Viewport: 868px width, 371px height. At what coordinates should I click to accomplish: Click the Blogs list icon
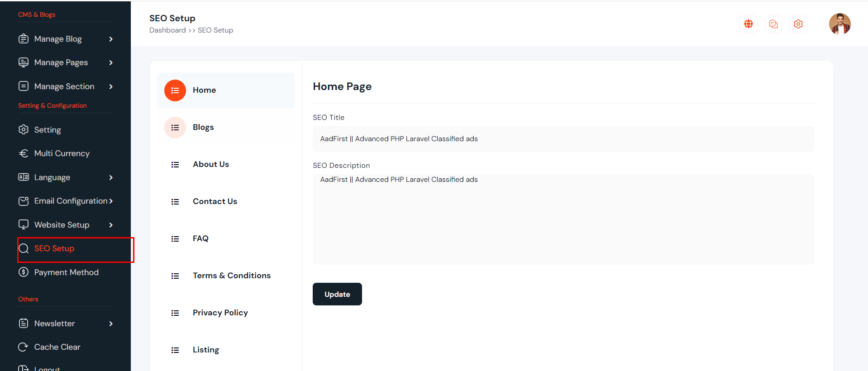click(x=175, y=128)
